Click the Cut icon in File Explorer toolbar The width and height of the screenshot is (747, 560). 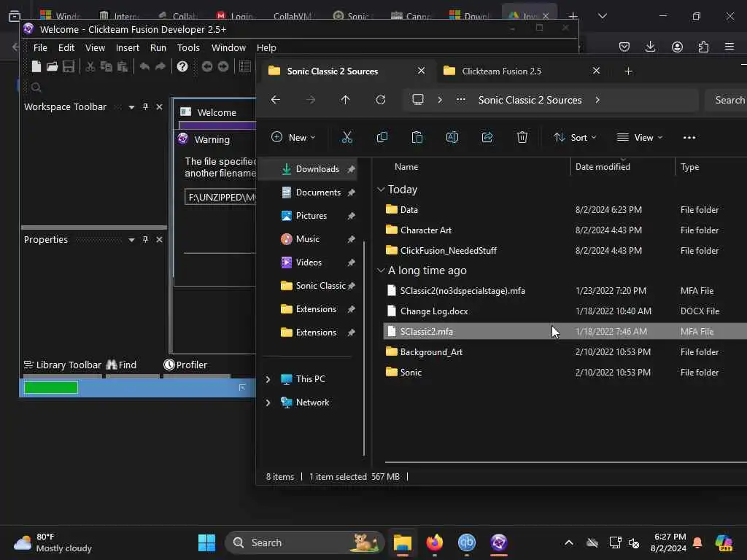tap(347, 138)
